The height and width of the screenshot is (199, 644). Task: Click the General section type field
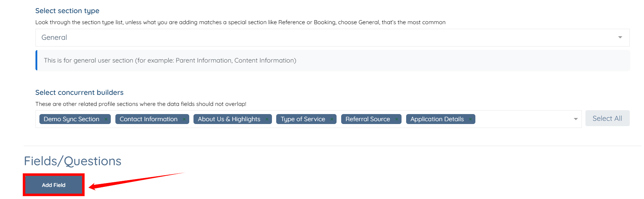320,38
